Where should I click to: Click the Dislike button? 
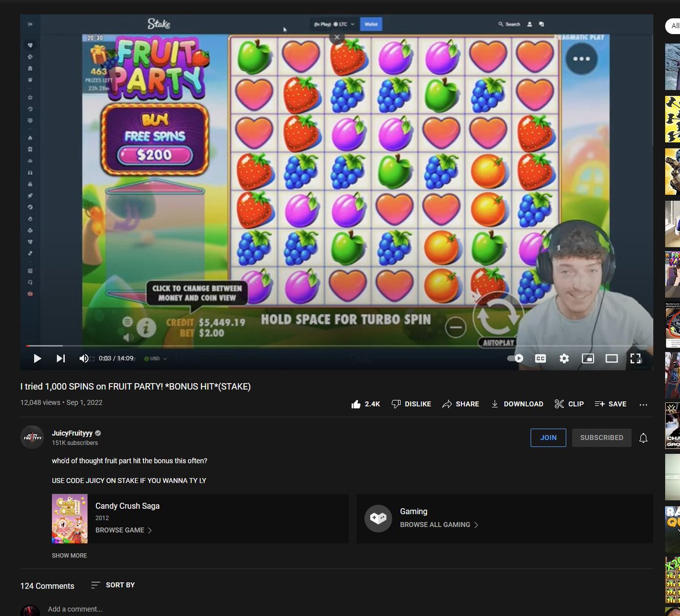pos(411,404)
